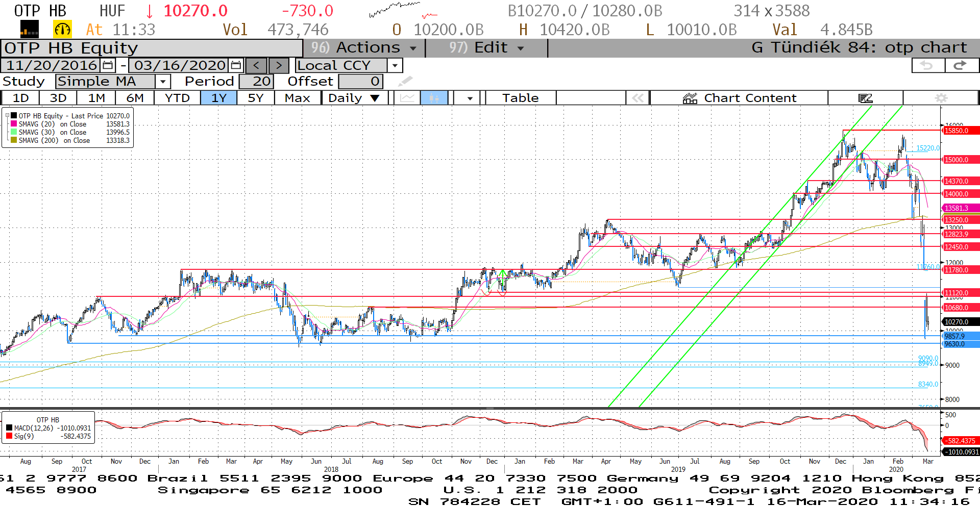
Task: Click the Bloomberg gauge icon near time
Action: point(63,30)
